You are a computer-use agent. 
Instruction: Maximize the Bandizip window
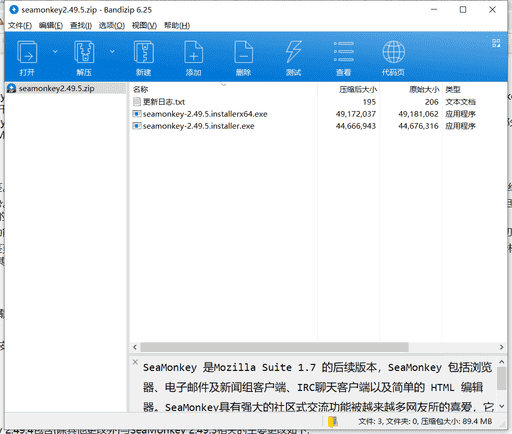tap(463, 10)
